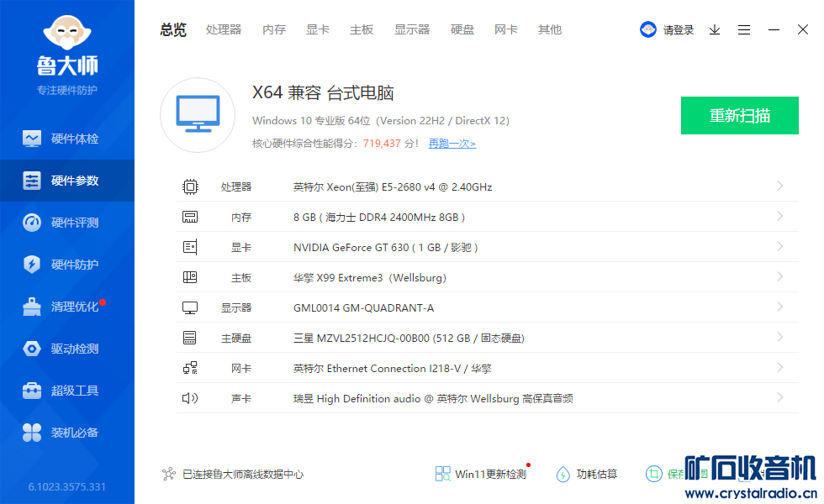Click the network card icon

190,368
